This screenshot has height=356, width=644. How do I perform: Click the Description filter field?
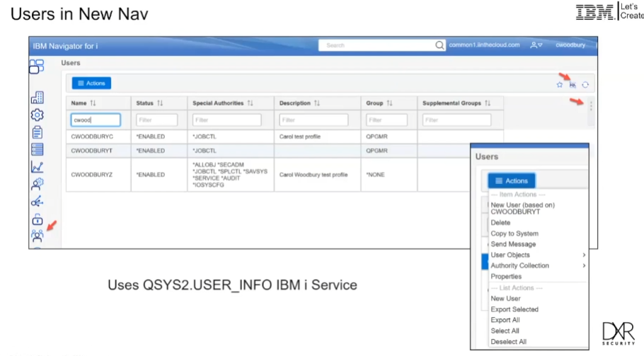[x=314, y=120]
